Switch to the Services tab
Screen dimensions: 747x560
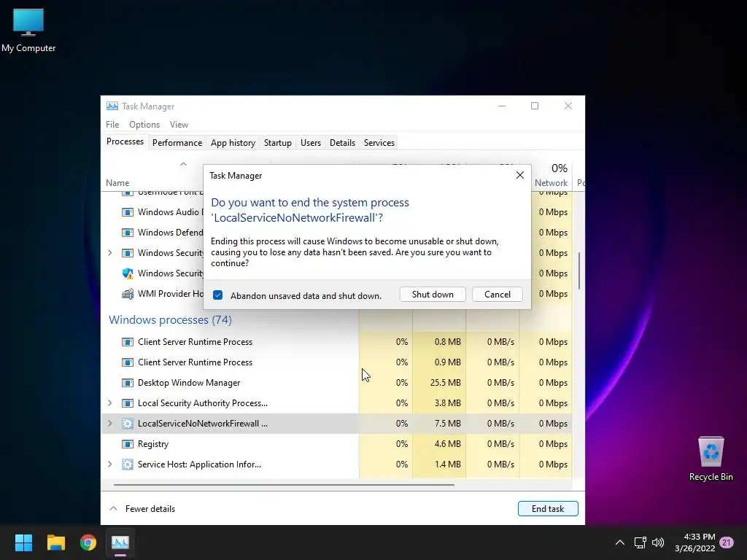(x=379, y=143)
